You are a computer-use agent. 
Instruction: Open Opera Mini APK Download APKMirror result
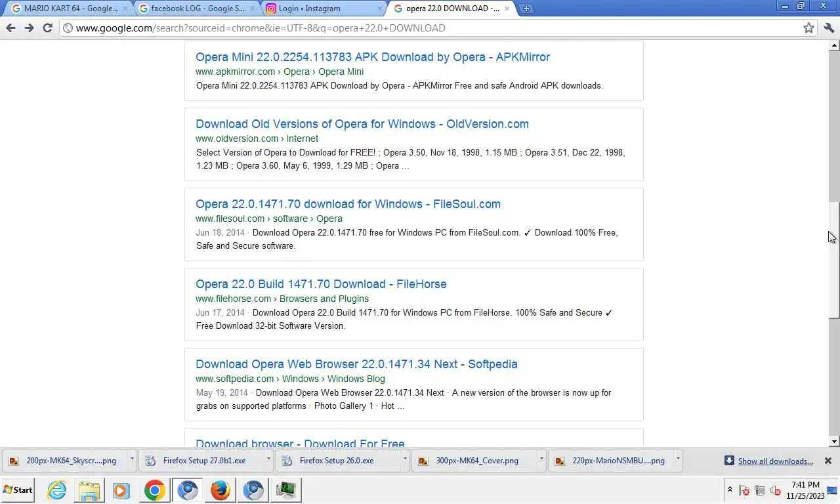(373, 57)
